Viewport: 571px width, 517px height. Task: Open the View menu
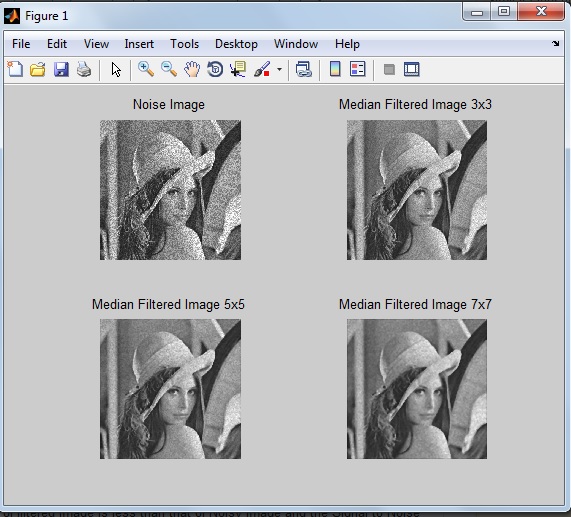(96, 44)
